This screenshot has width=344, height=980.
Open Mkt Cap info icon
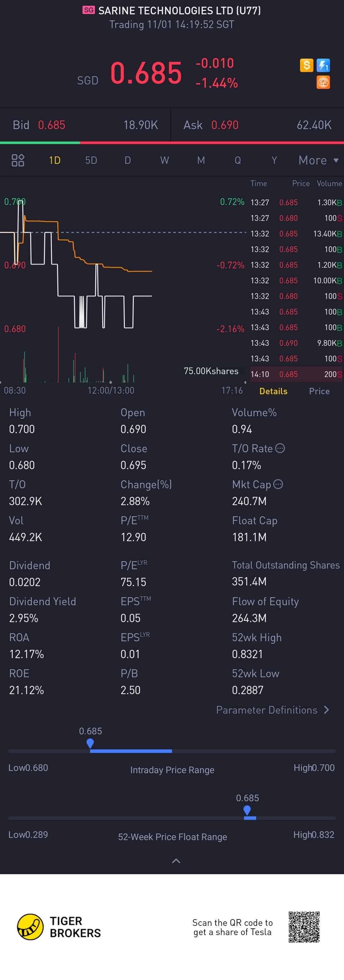[278, 484]
